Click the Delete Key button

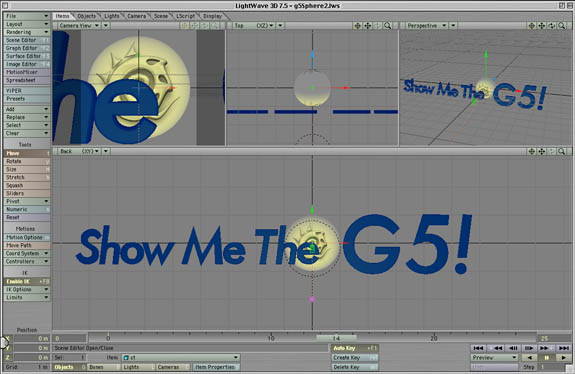tap(355, 367)
